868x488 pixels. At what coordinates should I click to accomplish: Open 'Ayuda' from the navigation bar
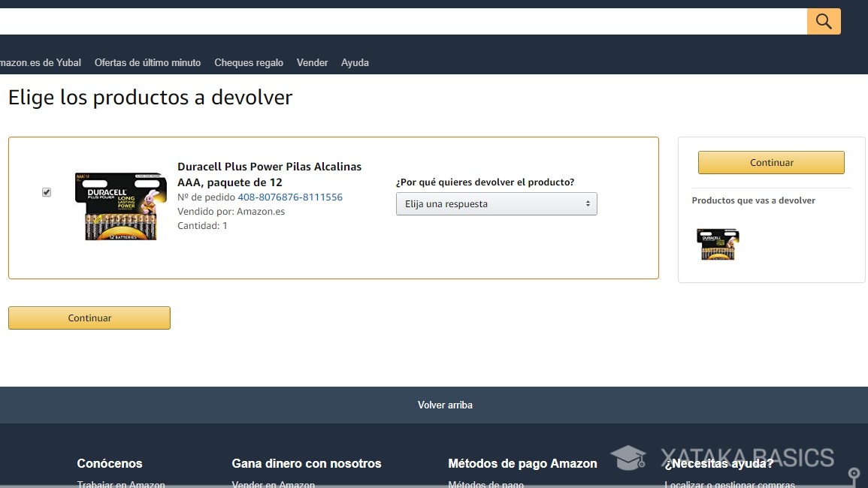click(355, 62)
